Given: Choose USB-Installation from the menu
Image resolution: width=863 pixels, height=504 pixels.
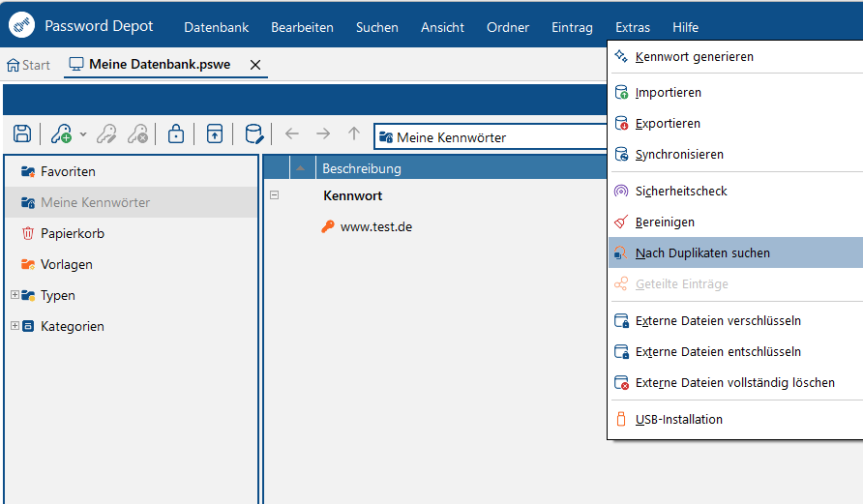Looking at the screenshot, I should (736, 419).
